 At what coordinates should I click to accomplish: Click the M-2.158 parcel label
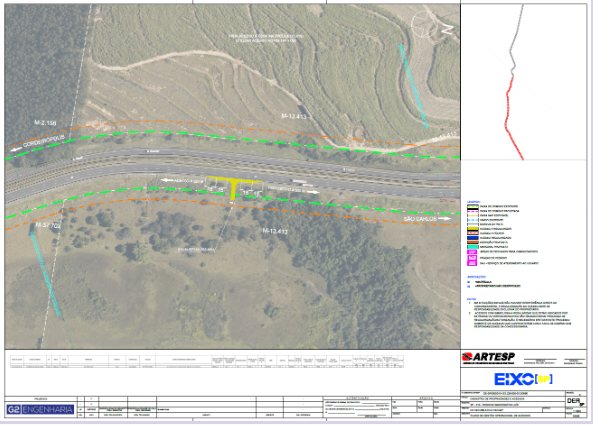(45, 123)
